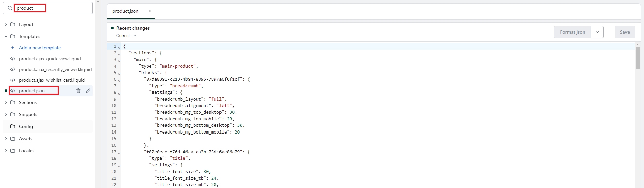This screenshot has height=188, width=644.
Task: Open product.ajax_wishlist_card.liquid file
Action: [x=52, y=80]
